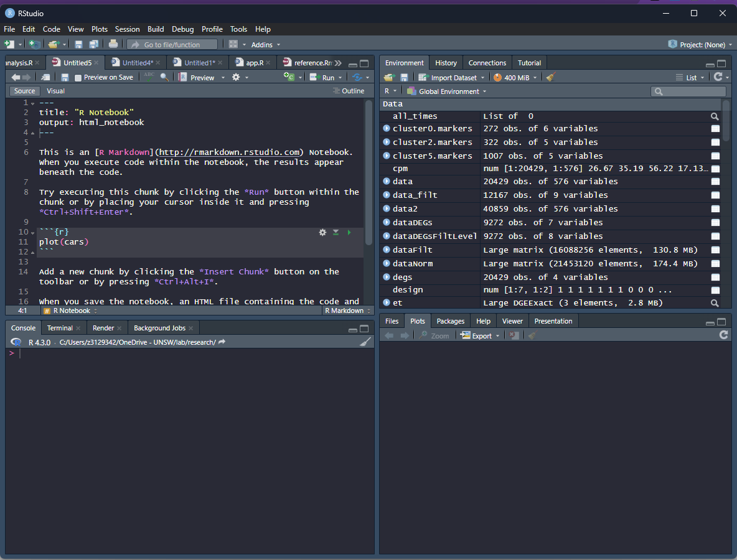Click the save icon in the editor toolbar
The height and width of the screenshot is (560, 737).
[65, 77]
